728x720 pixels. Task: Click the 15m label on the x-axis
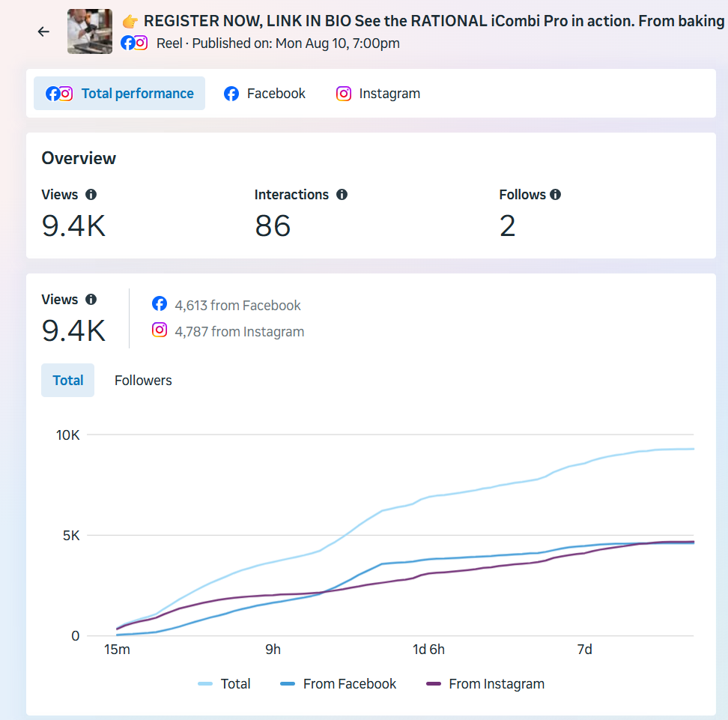[x=117, y=650]
